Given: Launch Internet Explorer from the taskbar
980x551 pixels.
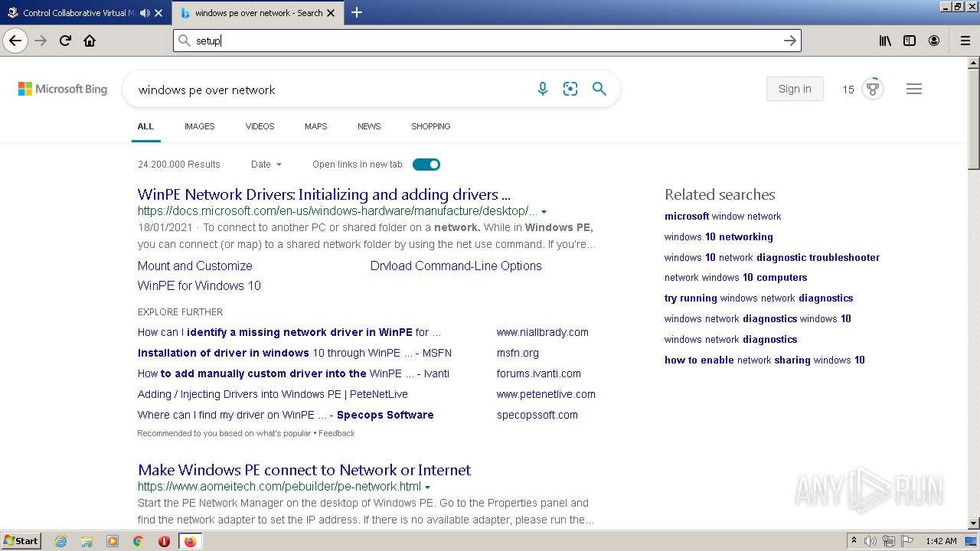Looking at the screenshot, I should click(61, 541).
